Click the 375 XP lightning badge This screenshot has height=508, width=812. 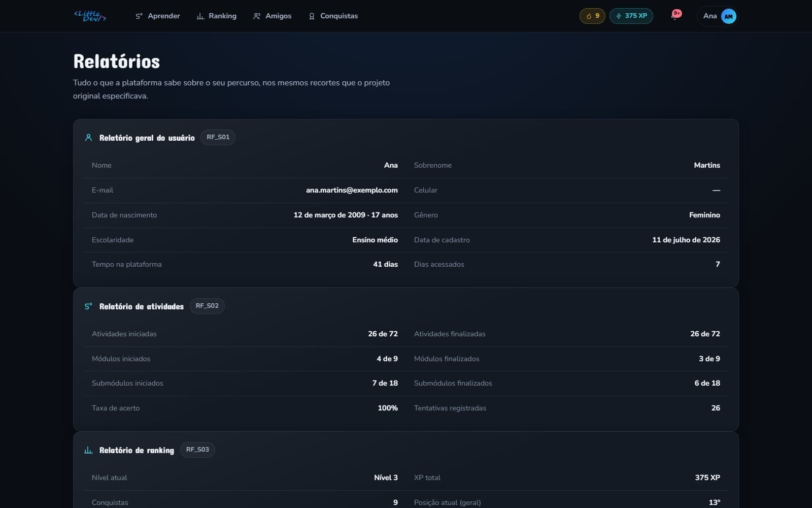[x=631, y=16]
